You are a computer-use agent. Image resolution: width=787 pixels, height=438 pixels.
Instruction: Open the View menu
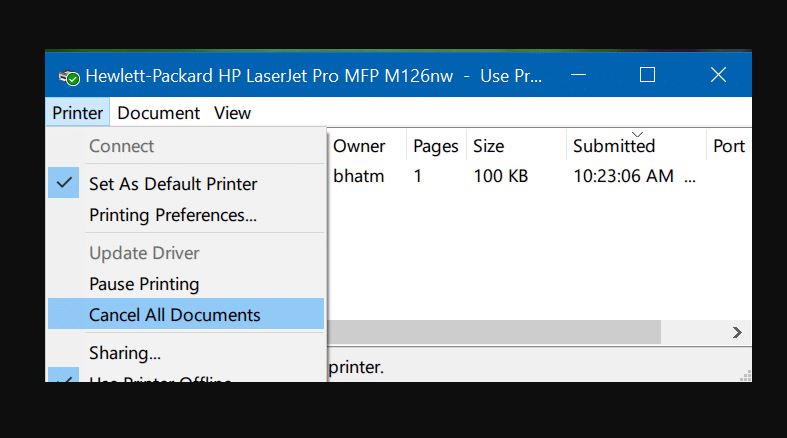tap(232, 113)
